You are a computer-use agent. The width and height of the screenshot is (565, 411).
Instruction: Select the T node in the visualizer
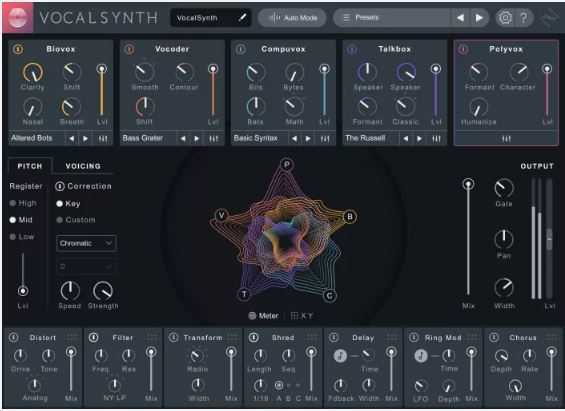pos(244,294)
